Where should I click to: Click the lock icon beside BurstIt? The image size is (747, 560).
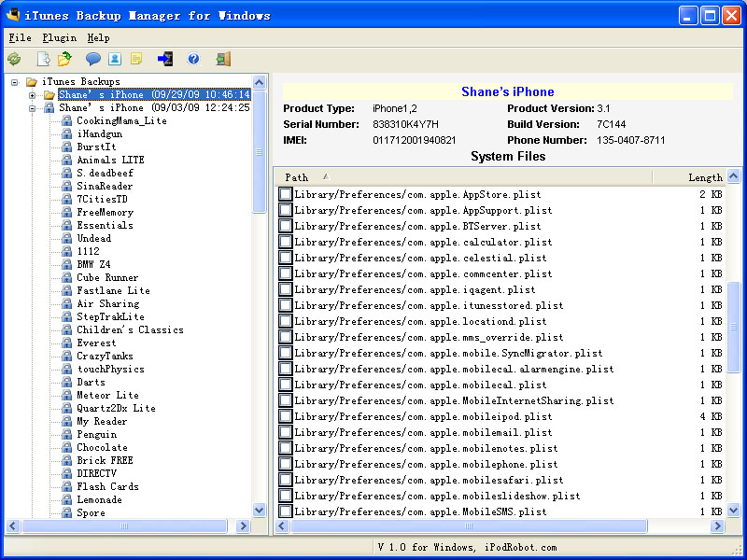(66, 147)
